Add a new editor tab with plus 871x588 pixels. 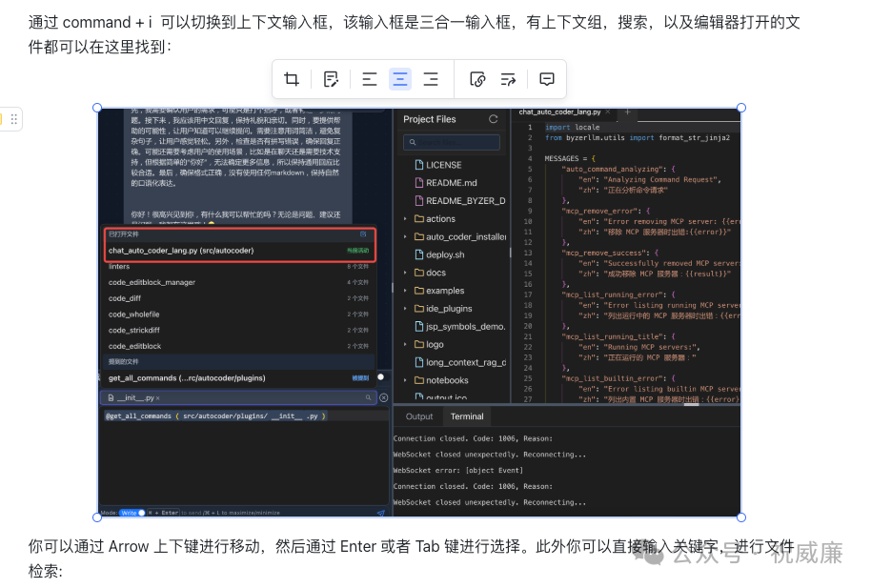[x=628, y=112]
